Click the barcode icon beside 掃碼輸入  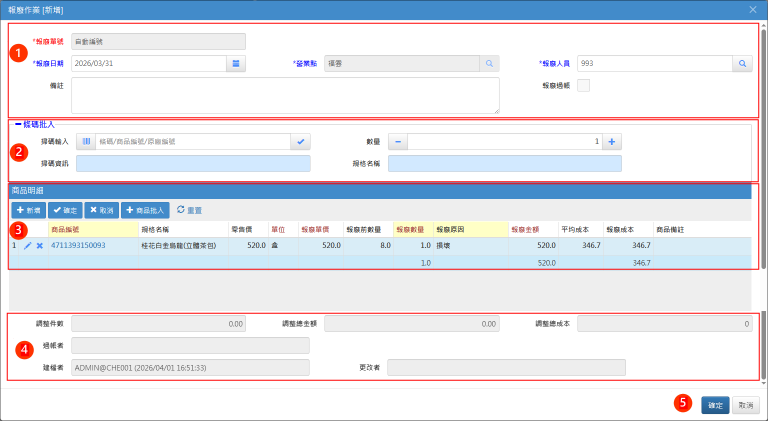click(85, 142)
